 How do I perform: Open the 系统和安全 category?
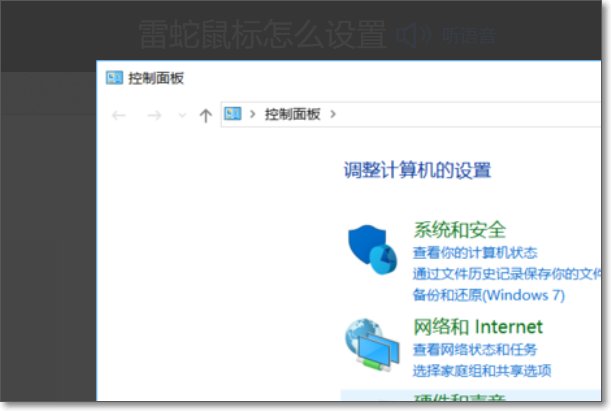click(x=460, y=229)
